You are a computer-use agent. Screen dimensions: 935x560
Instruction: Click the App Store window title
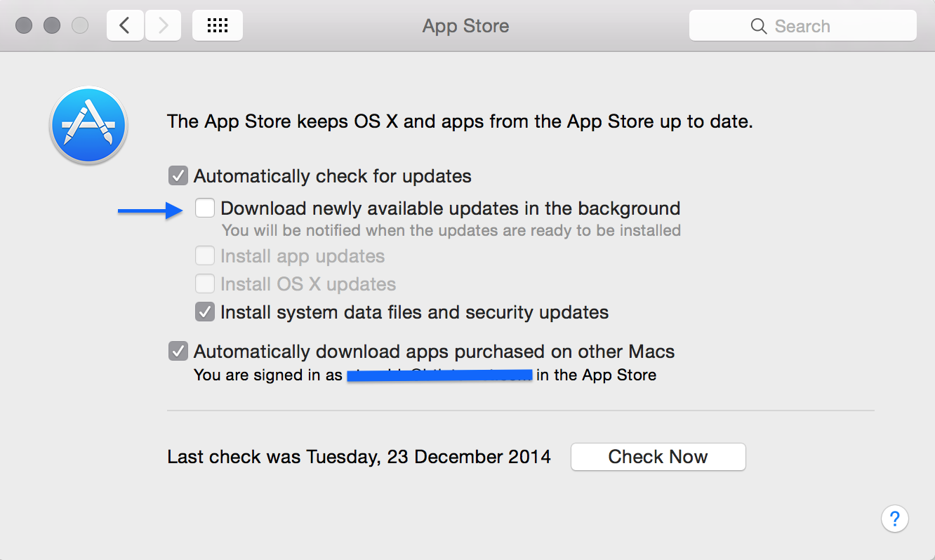click(466, 26)
